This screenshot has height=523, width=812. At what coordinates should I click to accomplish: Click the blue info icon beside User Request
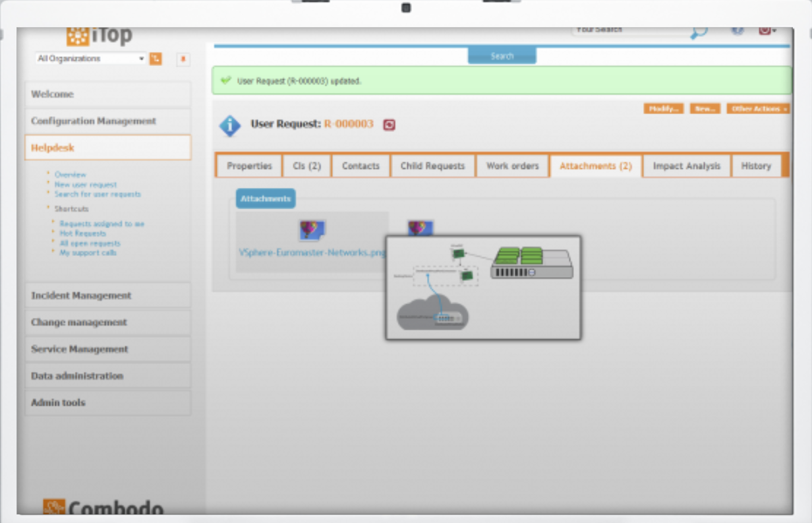click(229, 125)
